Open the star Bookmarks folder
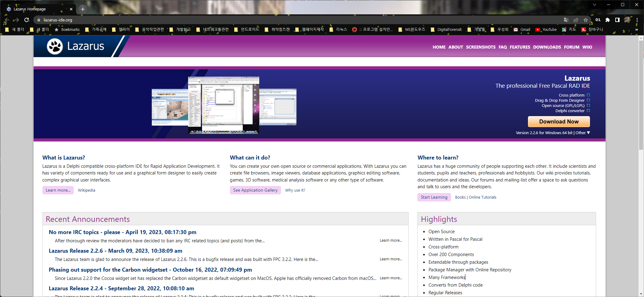This screenshot has width=644, height=297. (x=67, y=30)
